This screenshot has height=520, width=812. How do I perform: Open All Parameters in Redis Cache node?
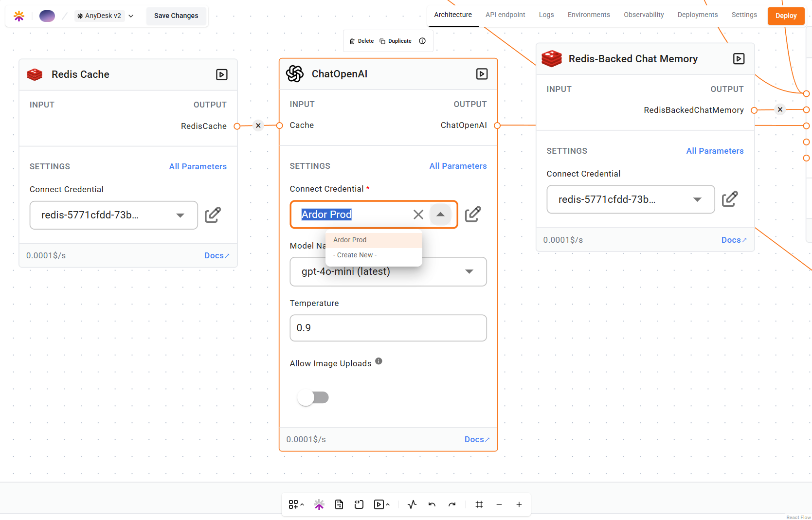click(198, 166)
